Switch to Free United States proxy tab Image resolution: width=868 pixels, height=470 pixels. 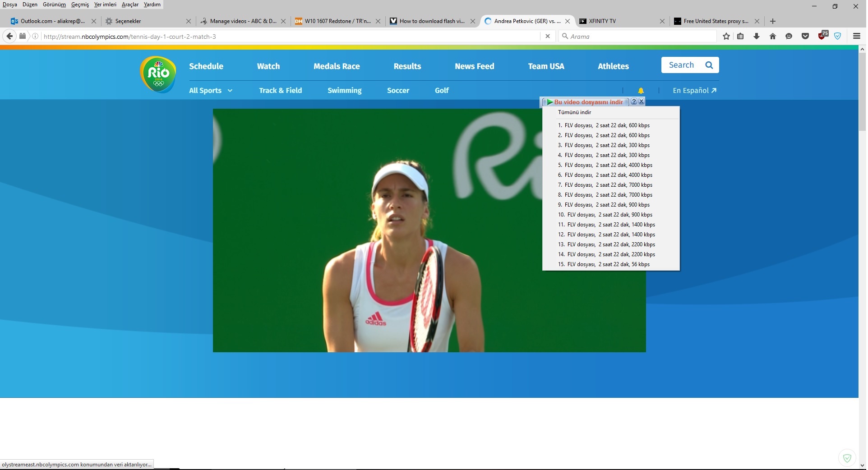716,21
